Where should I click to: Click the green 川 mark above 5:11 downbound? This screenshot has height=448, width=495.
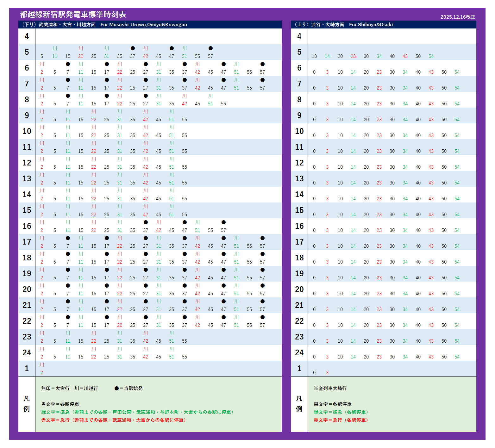55,48
